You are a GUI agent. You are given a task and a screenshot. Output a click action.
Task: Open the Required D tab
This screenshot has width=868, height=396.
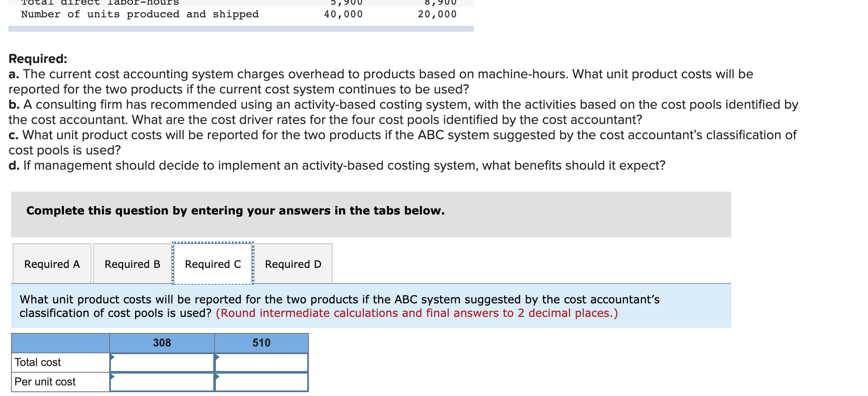(x=293, y=264)
